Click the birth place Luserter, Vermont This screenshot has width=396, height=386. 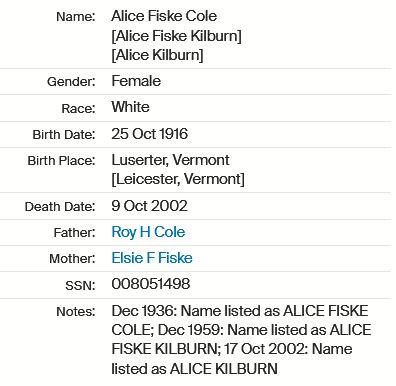click(170, 160)
